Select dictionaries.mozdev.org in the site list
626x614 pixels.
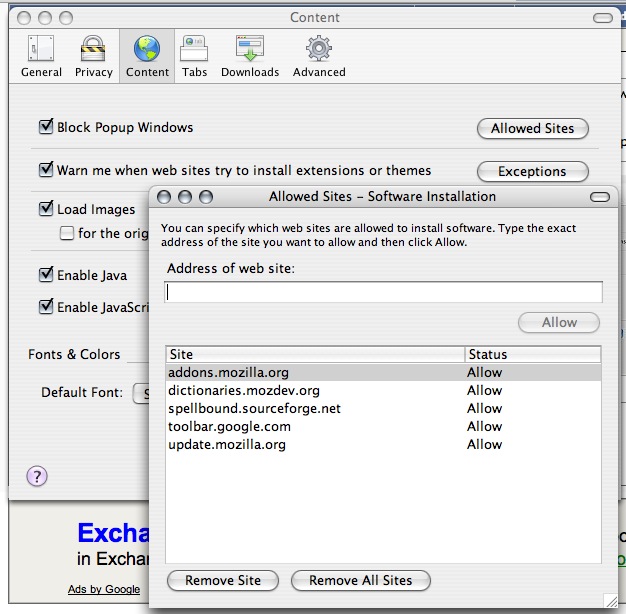tap(383, 390)
